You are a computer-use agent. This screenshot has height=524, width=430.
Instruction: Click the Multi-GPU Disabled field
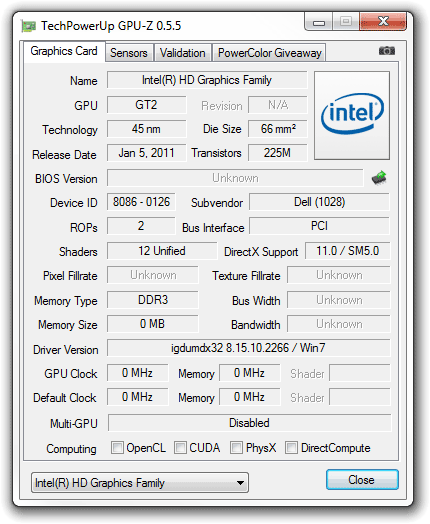pyautogui.click(x=249, y=423)
